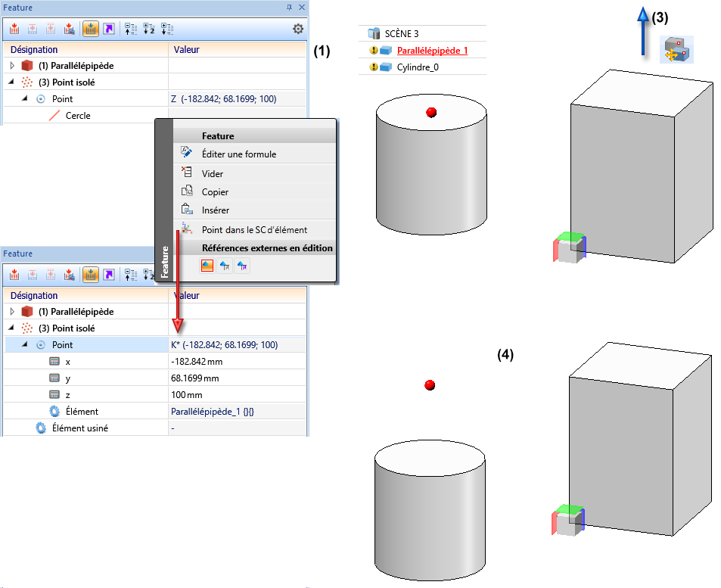Select K* (-182.842; 68.1699; 100) value
The image size is (721, 588).
(x=225, y=344)
